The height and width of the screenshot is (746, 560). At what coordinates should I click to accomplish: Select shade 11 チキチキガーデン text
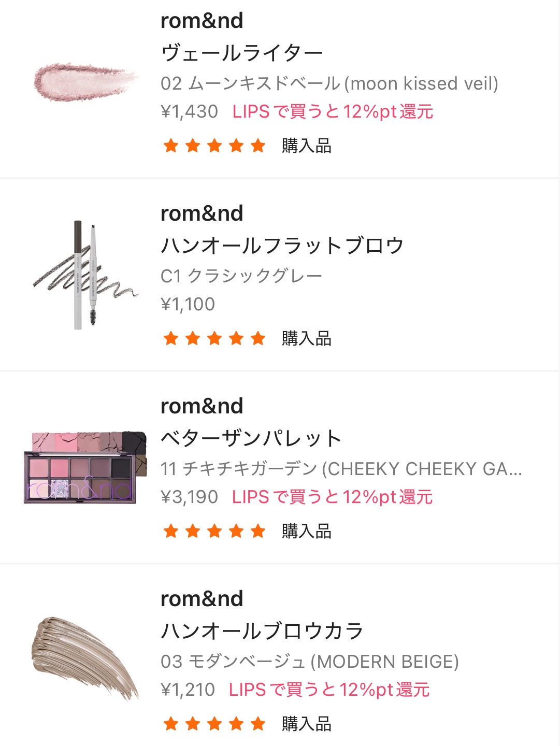pos(341,469)
